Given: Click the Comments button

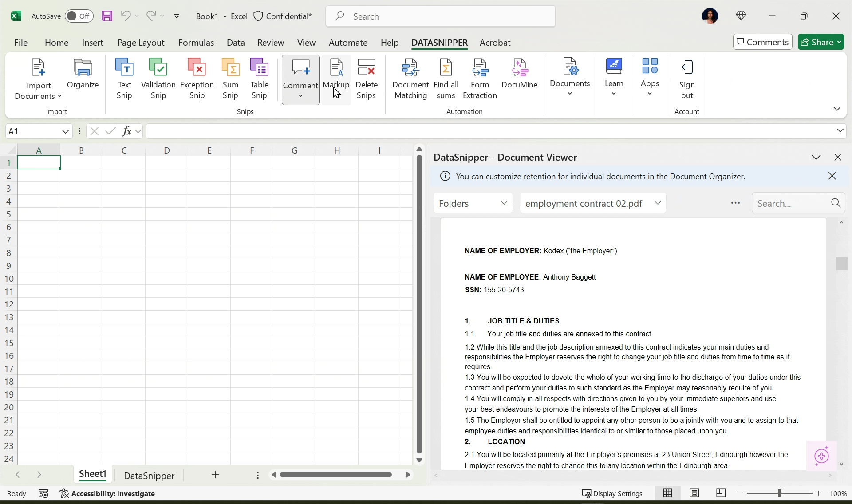Looking at the screenshot, I should tap(762, 42).
